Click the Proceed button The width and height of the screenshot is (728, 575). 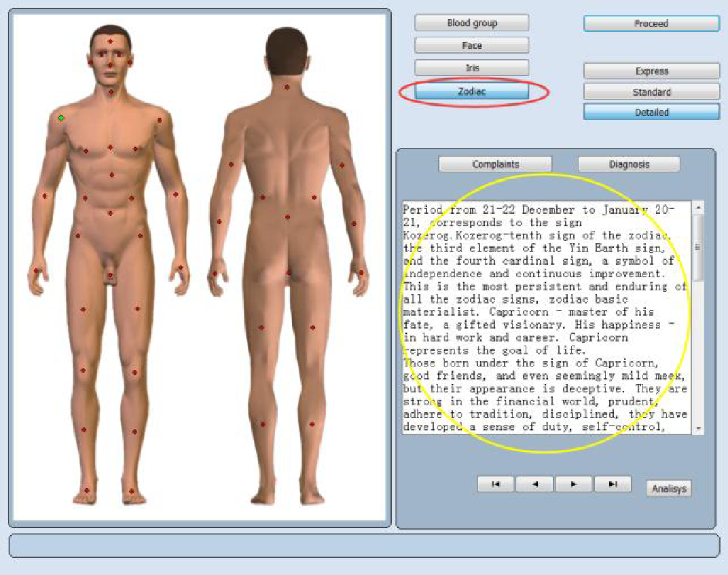pos(651,23)
